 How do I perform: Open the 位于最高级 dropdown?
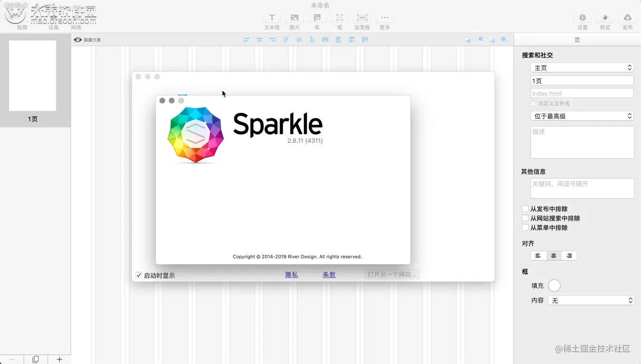tap(582, 116)
